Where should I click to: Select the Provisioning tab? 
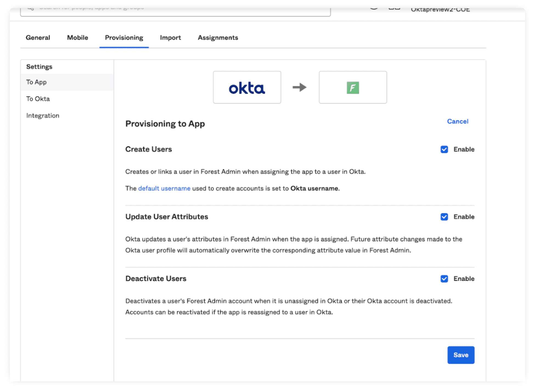124,38
